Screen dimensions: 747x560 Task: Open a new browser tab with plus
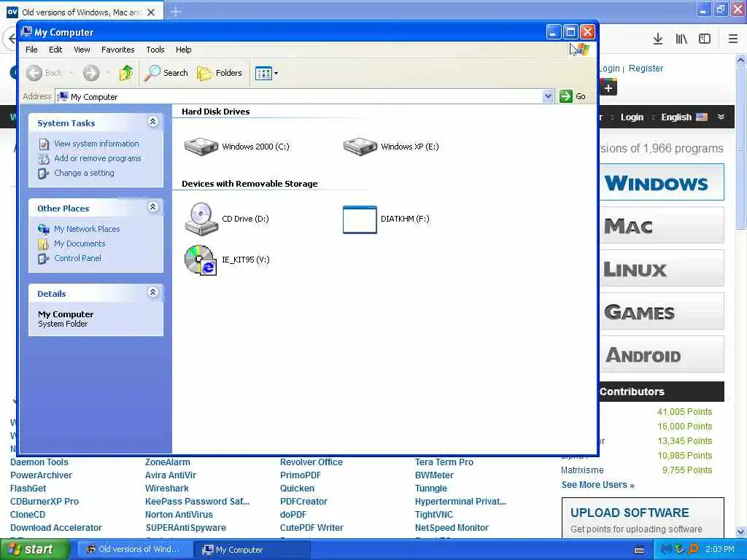pyautogui.click(x=176, y=12)
